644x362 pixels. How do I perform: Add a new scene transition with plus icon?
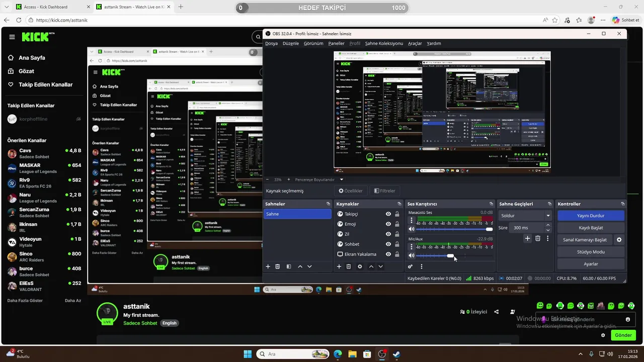(527, 239)
